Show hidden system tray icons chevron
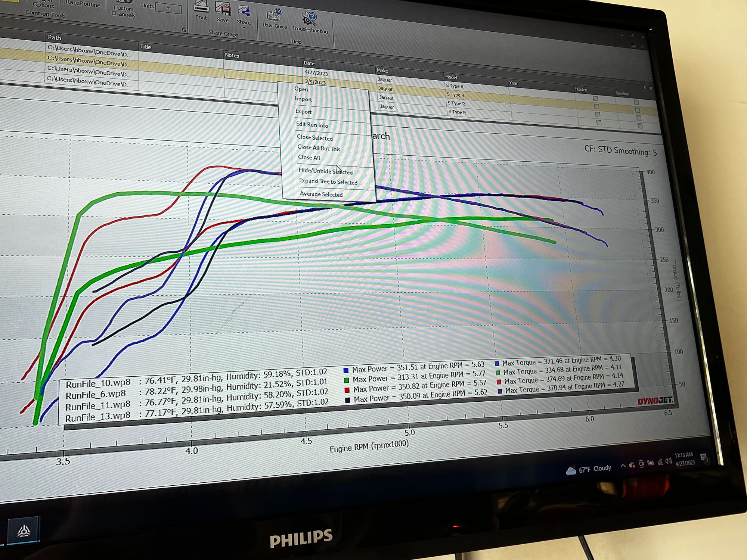The image size is (747, 560). coord(623,466)
